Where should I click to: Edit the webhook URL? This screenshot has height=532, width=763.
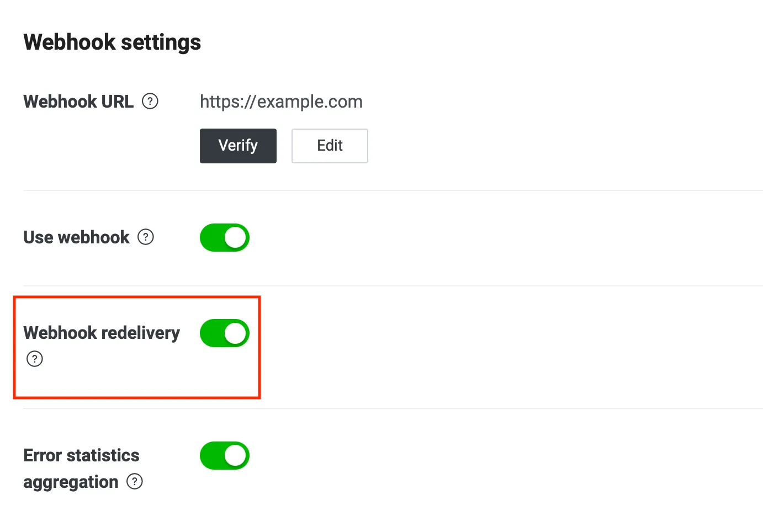point(330,146)
